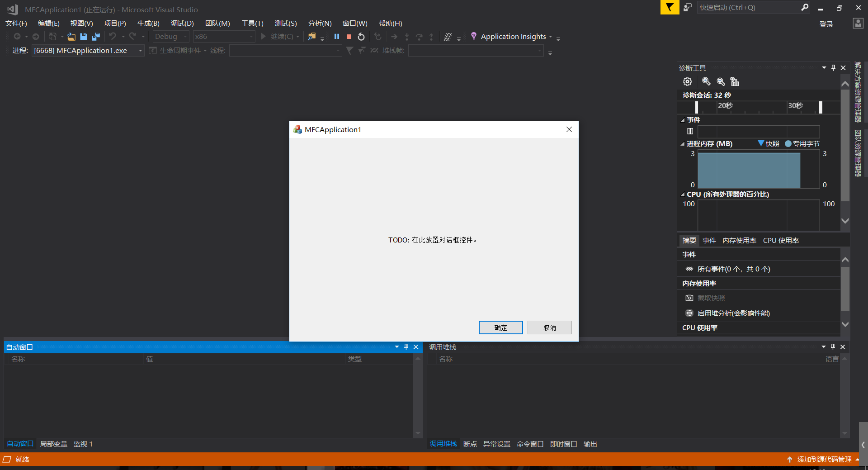Switch to the 局部变量 tab

point(54,444)
